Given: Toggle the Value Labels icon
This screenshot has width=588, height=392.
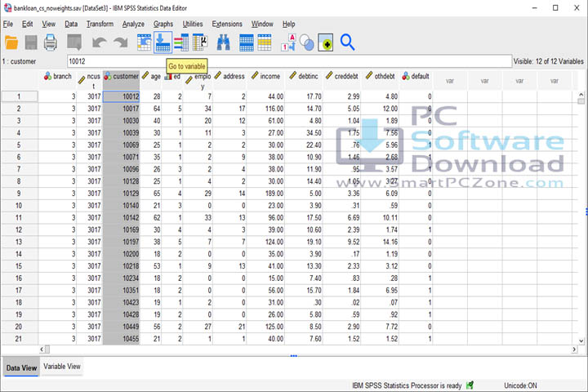Looking at the screenshot, I should [x=288, y=42].
